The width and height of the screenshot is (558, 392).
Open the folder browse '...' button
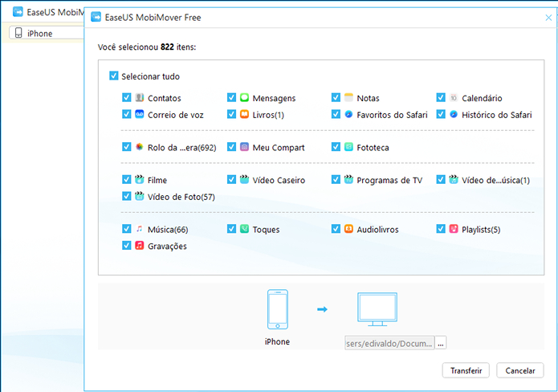coord(441,343)
